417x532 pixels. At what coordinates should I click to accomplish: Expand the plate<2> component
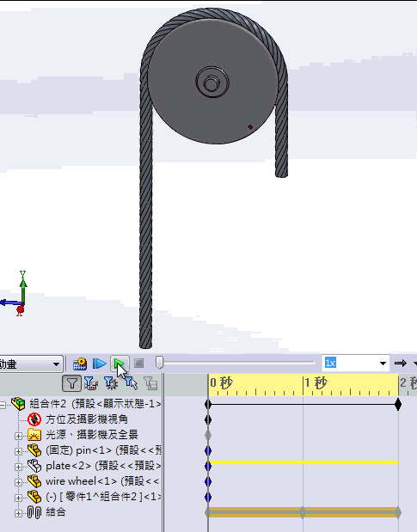[x=18, y=468]
